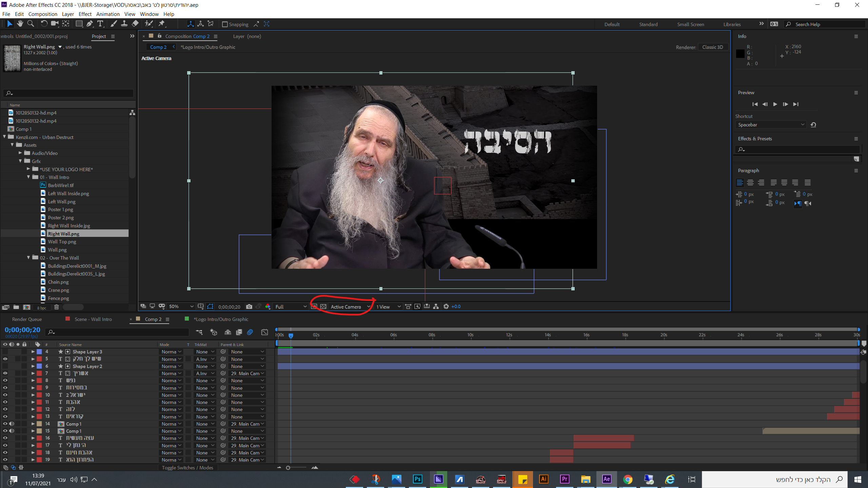Hide layer 8 with its eye icon
Image resolution: width=868 pixels, height=488 pixels.
click(5, 381)
